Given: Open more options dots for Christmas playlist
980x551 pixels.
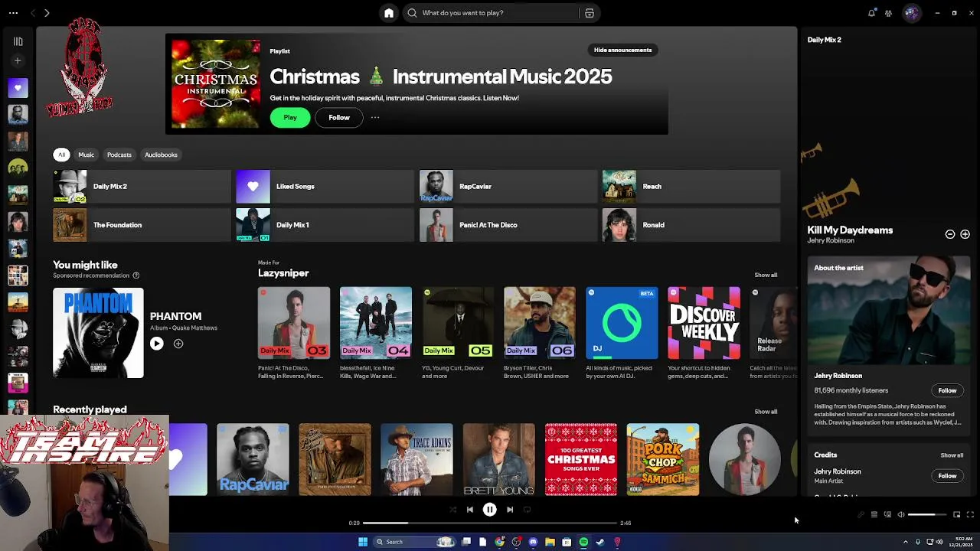Looking at the screenshot, I should click(x=375, y=117).
